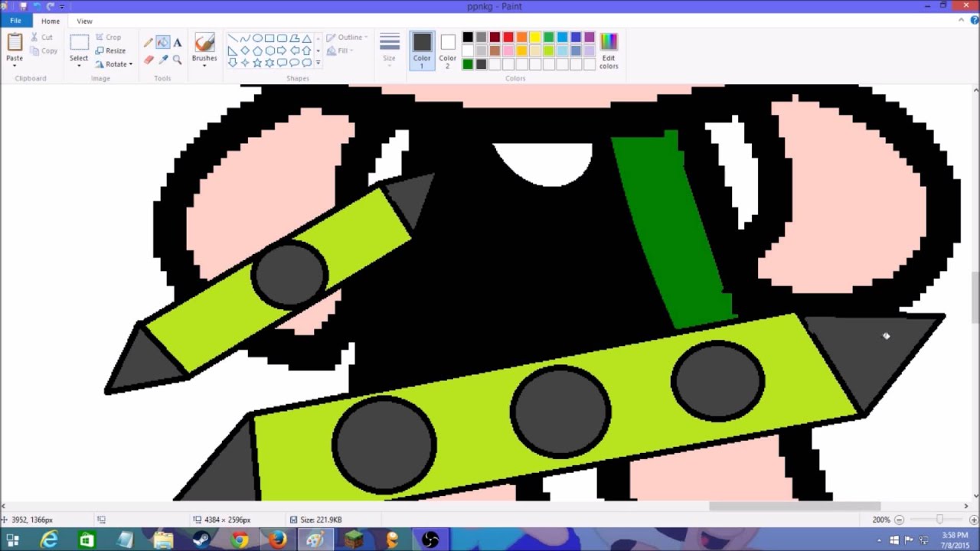Open Internet Explorer from the taskbar
980x551 pixels.
(x=49, y=540)
